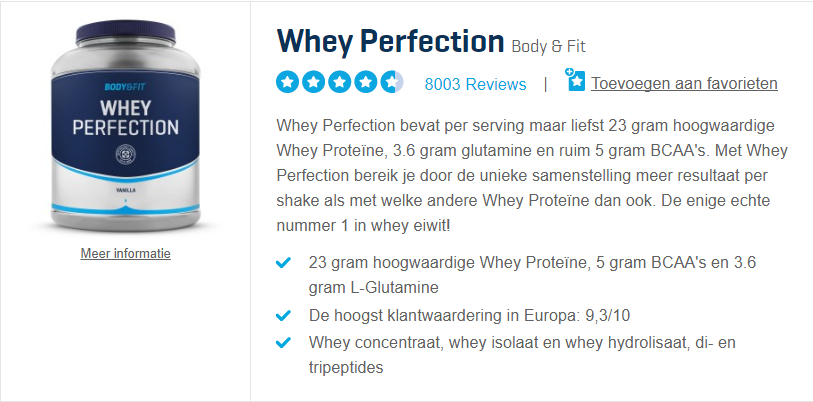
Task: Click the di- en tripeptides bullet text
Action: 522,355
